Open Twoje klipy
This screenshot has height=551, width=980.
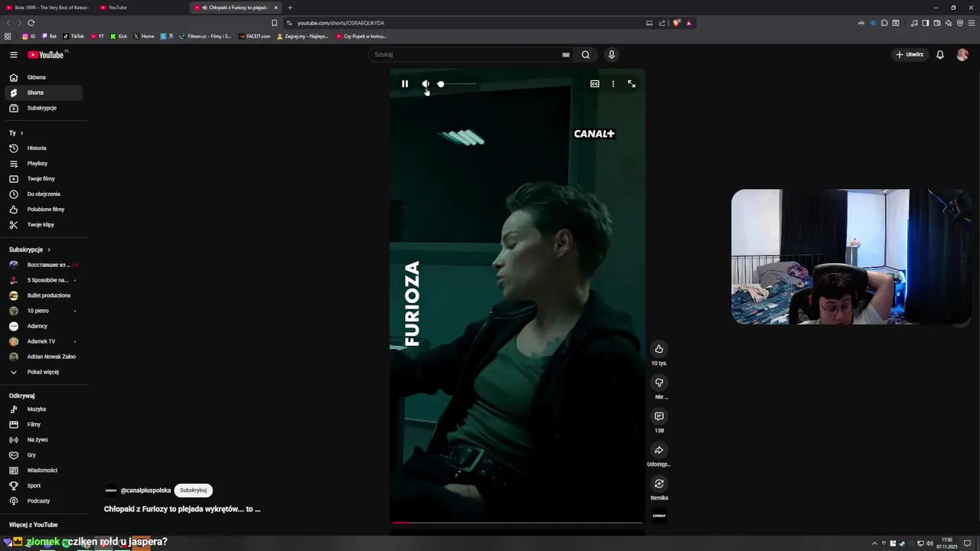(x=44, y=224)
